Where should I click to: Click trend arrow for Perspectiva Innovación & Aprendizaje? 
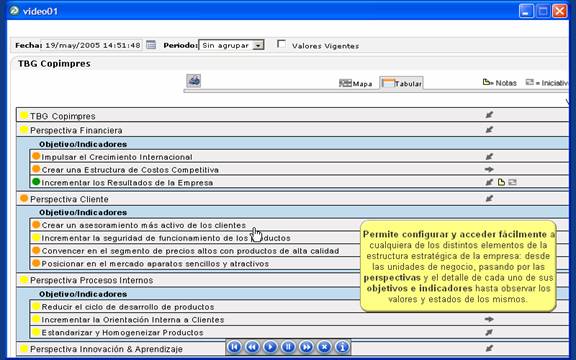tap(489, 348)
